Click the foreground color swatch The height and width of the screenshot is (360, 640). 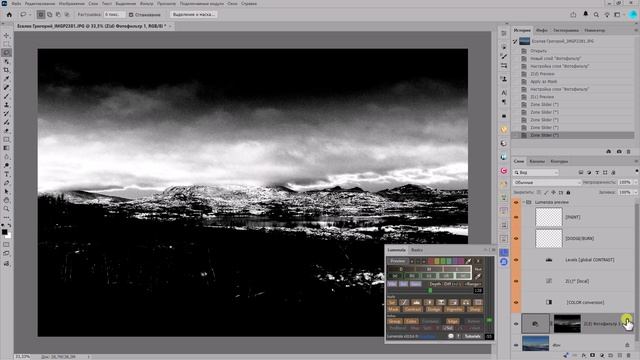point(4,232)
